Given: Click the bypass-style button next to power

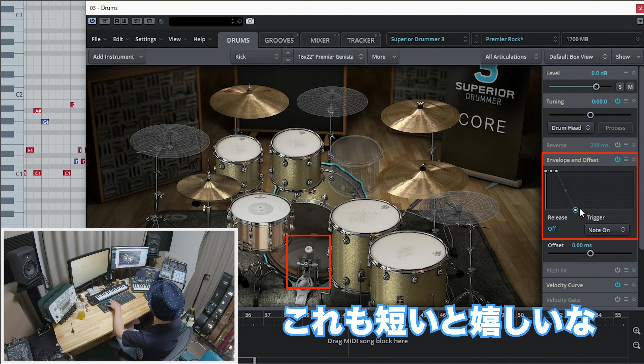Looking at the screenshot, I should pos(104,21).
